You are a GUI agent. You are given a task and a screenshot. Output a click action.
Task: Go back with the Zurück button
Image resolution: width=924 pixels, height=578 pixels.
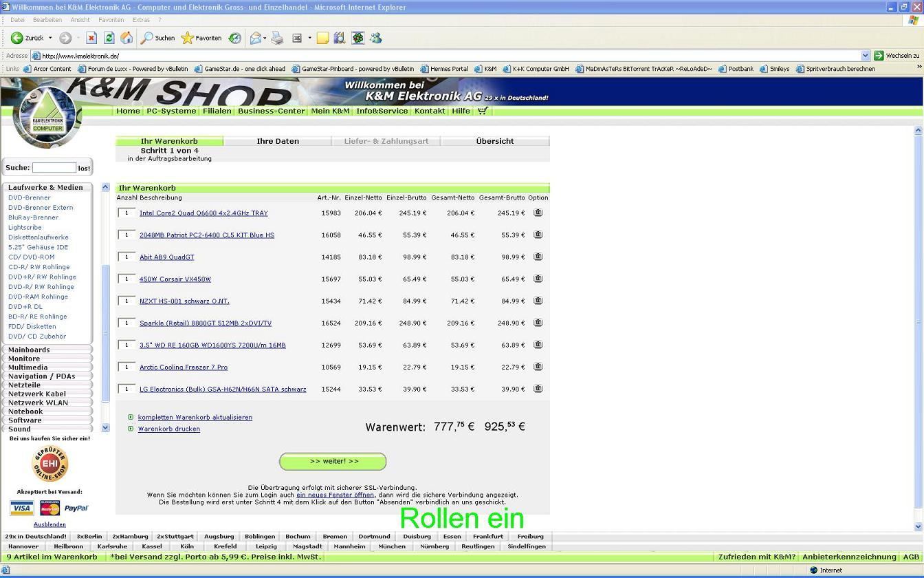point(27,38)
